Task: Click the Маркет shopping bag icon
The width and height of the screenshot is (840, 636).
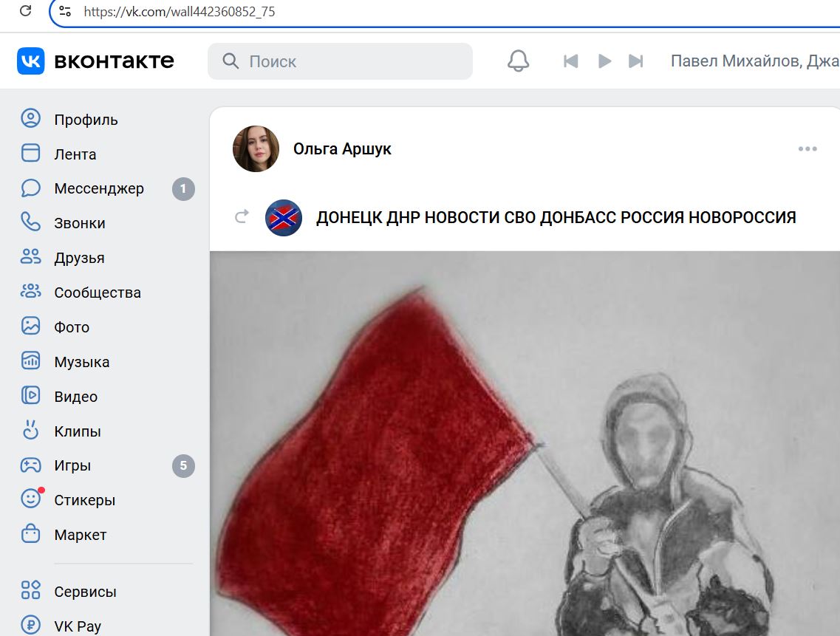Action: point(30,533)
